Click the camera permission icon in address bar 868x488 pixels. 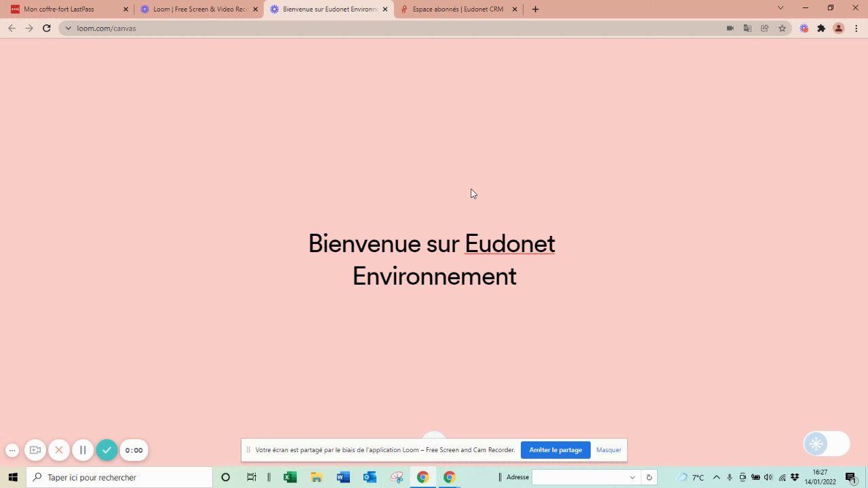tap(730, 28)
